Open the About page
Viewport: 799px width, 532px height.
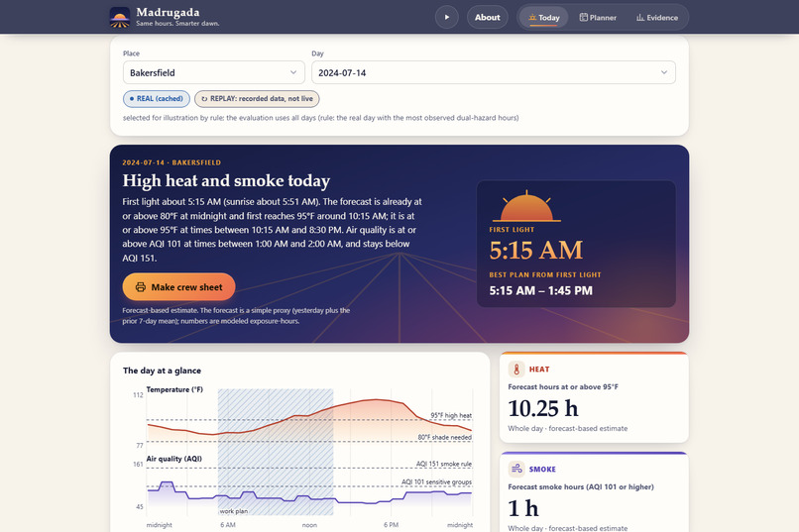point(487,17)
